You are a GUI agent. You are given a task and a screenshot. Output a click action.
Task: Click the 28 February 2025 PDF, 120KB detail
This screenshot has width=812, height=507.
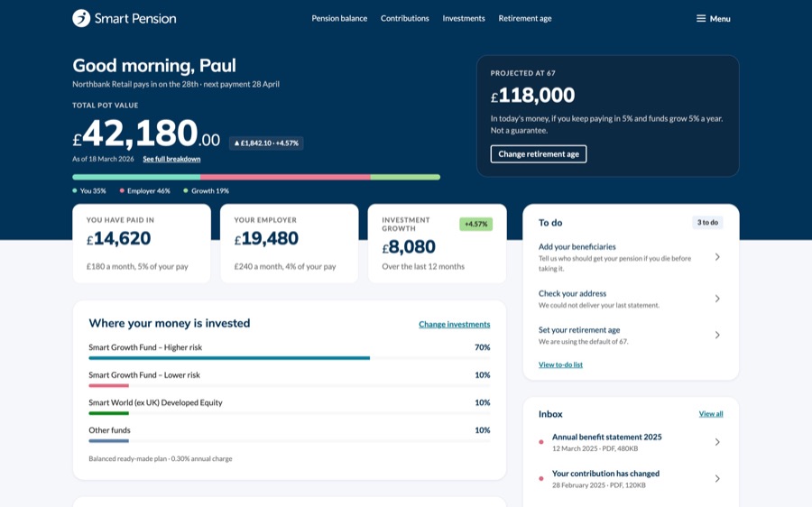[599, 485]
